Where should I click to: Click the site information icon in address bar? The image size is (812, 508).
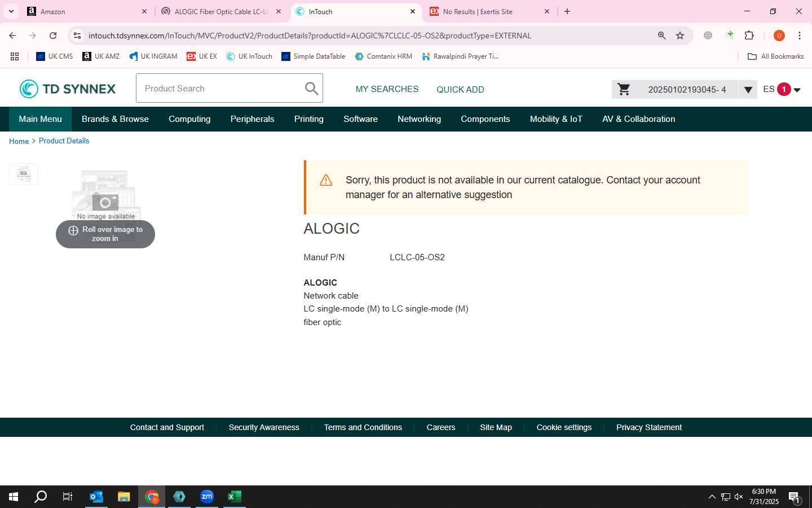[78, 36]
